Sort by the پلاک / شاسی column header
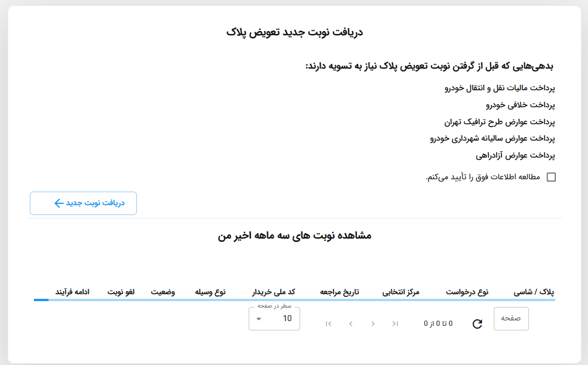This screenshot has height=365, width=588. coord(534,292)
